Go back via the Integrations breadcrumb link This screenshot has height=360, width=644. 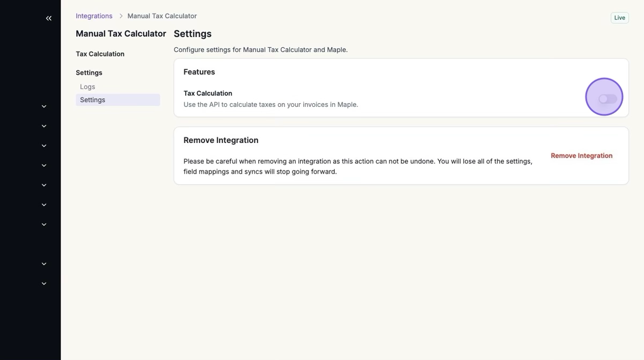pyautogui.click(x=94, y=16)
